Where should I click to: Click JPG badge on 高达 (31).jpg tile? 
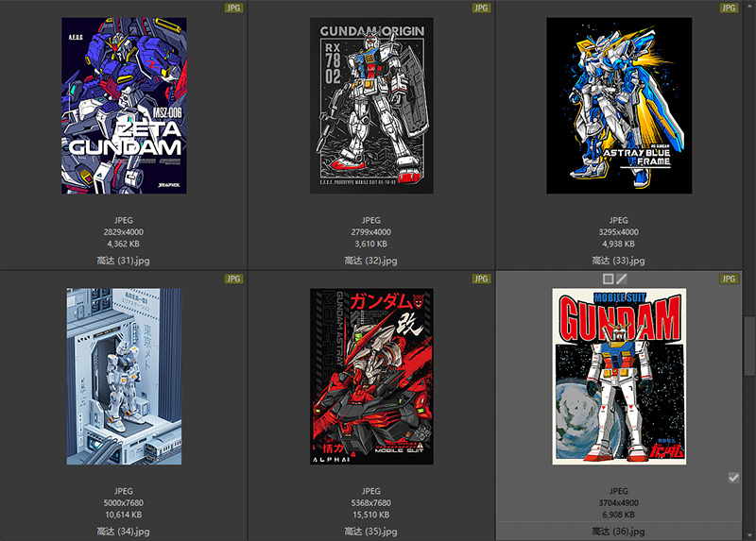pos(233,8)
